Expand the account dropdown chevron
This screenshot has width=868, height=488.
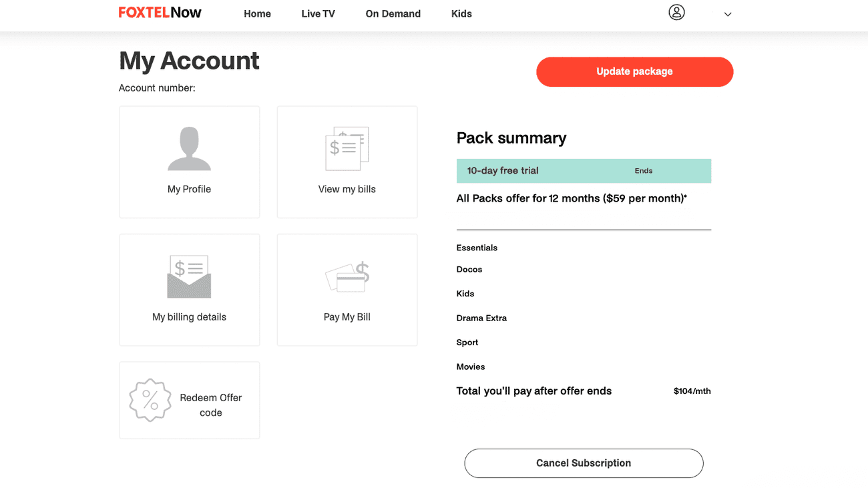coord(728,14)
